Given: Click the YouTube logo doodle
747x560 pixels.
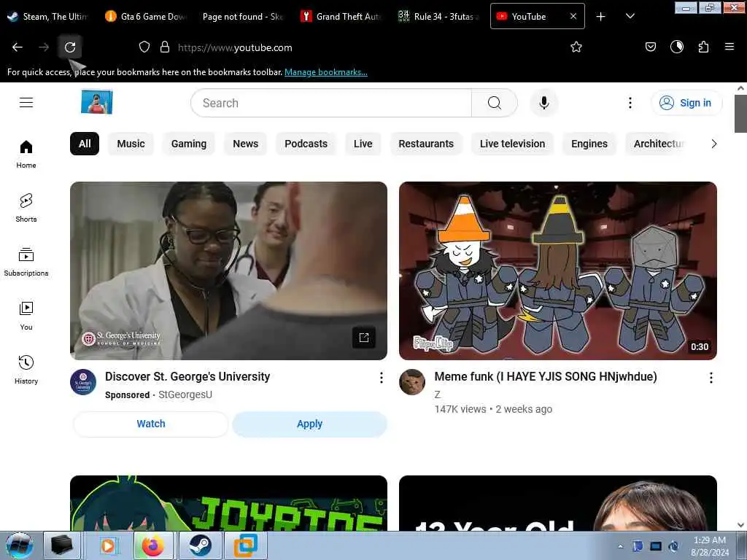Looking at the screenshot, I should (97, 102).
